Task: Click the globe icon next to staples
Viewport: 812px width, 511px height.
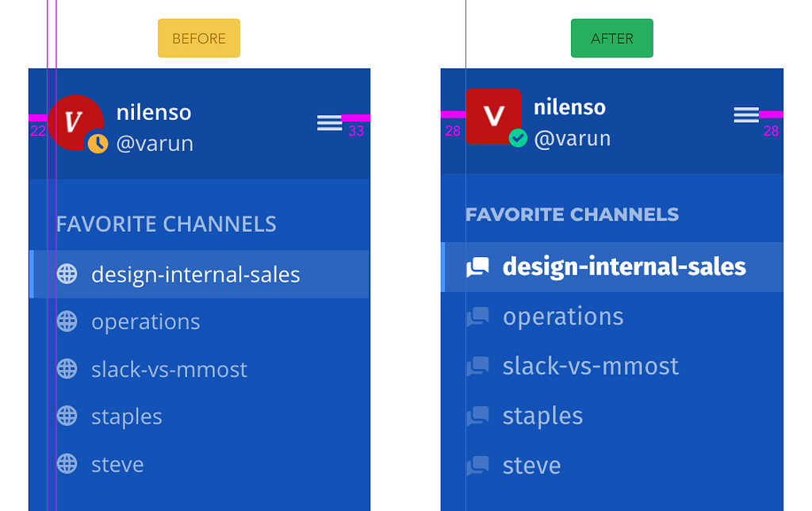Action: 67,416
